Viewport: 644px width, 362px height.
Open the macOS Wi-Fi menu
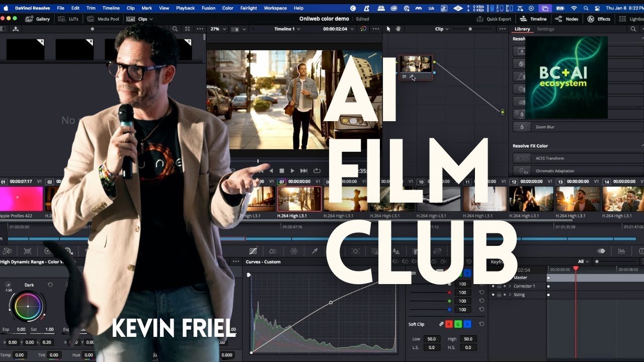coord(574,8)
